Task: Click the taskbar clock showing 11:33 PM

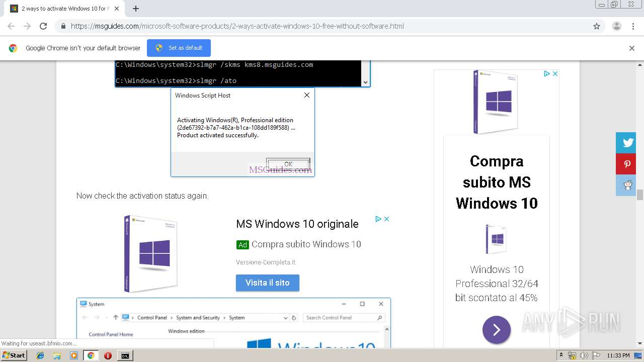Action: (618, 355)
